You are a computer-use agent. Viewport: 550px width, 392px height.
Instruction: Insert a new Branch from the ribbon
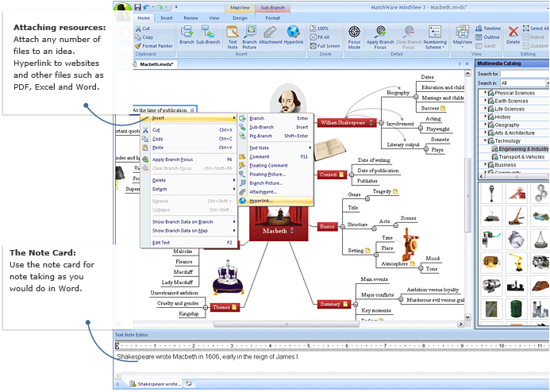[x=187, y=35]
